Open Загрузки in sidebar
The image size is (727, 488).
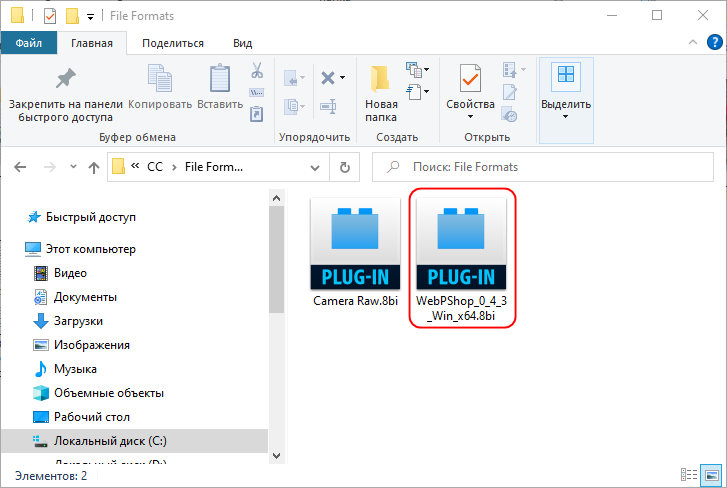[x=78, y=321]
